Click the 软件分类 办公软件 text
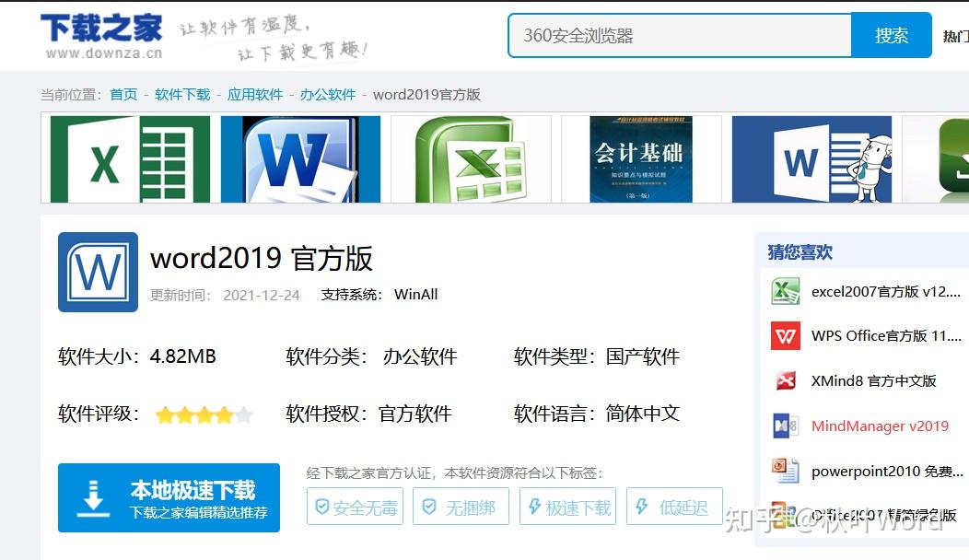 point(371,356)
